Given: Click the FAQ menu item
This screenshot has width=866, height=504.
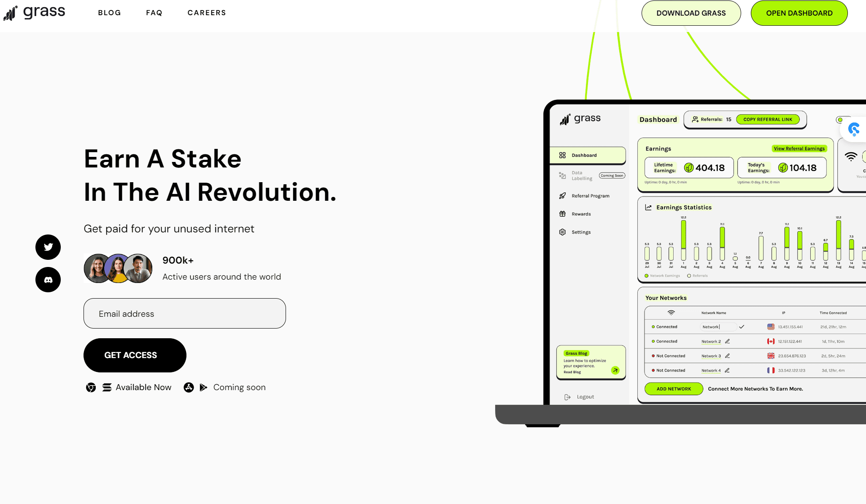Looking at the screenshot, I should click(154, 12).
